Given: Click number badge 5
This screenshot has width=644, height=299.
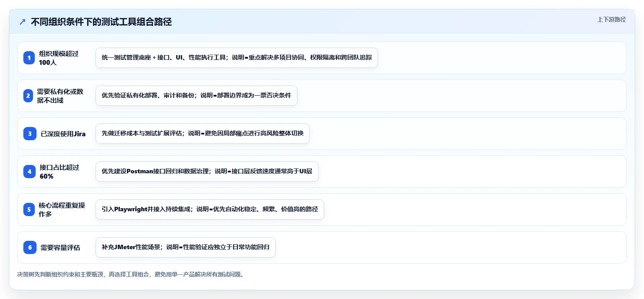Looking at the screenshot, I should pos(29,209).
